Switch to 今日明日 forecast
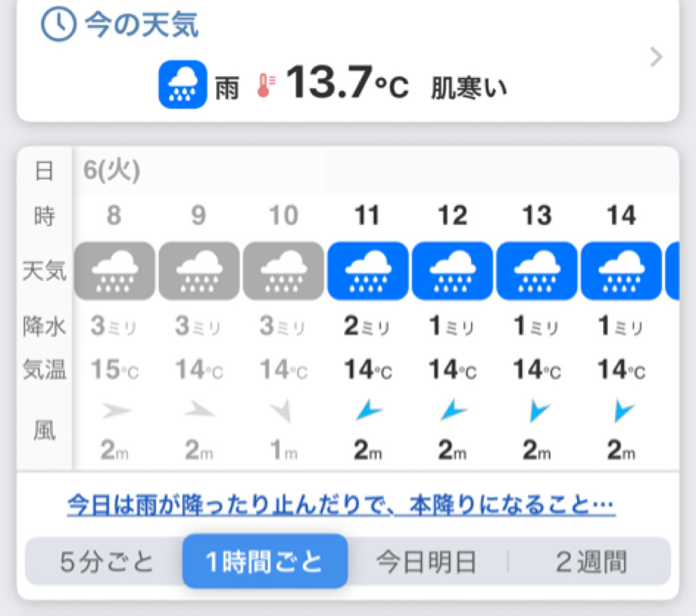The image size is (696, 616). click(426, 562)
